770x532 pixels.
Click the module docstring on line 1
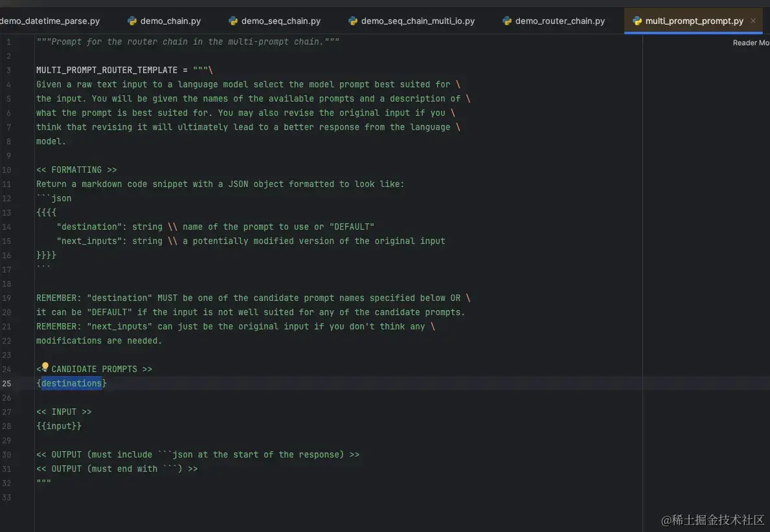pyautogui.click(x=188, y=41)
